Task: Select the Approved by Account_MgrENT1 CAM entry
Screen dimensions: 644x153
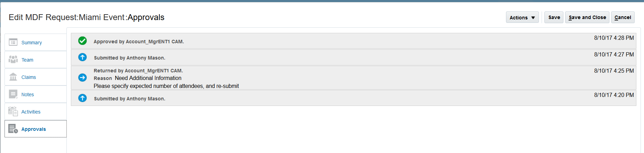Action: [x=139, y=42]
